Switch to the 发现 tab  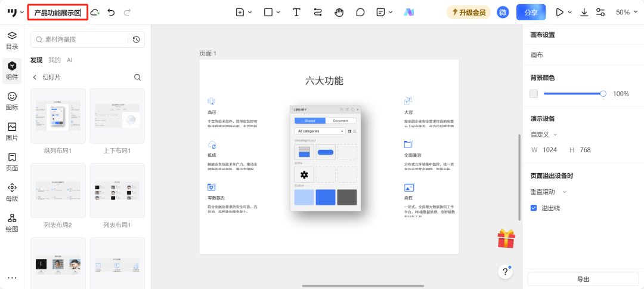tap(36, 60)
